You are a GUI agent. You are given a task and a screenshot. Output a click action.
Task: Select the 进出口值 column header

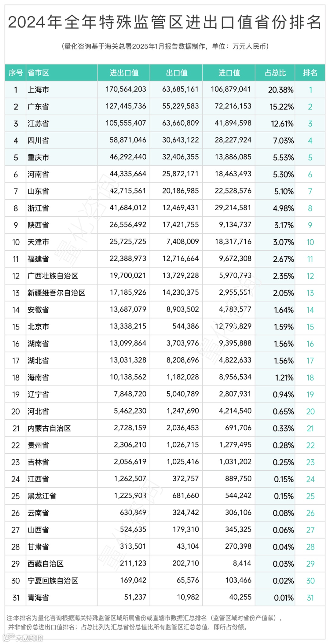pos(124,73)
